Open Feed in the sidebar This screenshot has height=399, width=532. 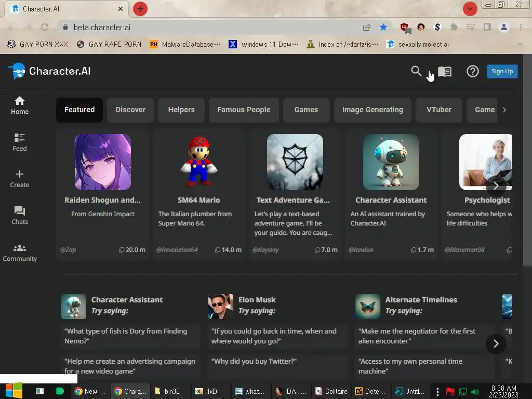(20, 142)
